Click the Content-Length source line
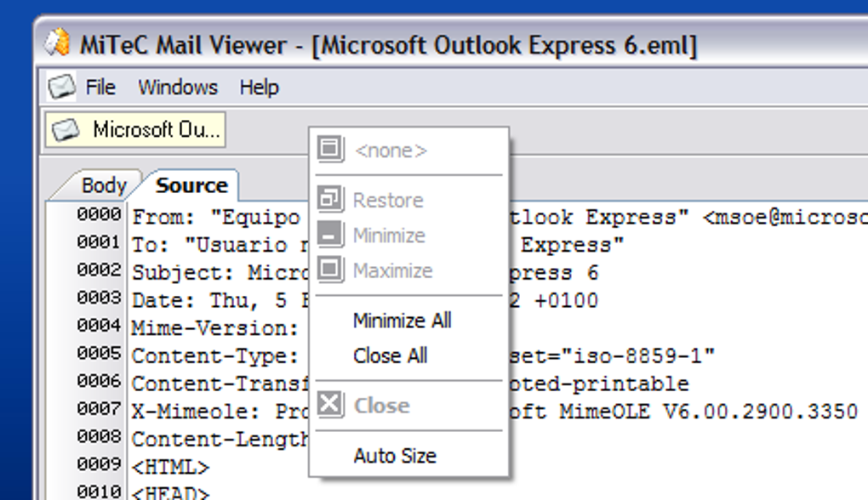The width and height of the screenshot is (868, 500). coord(220,440)
